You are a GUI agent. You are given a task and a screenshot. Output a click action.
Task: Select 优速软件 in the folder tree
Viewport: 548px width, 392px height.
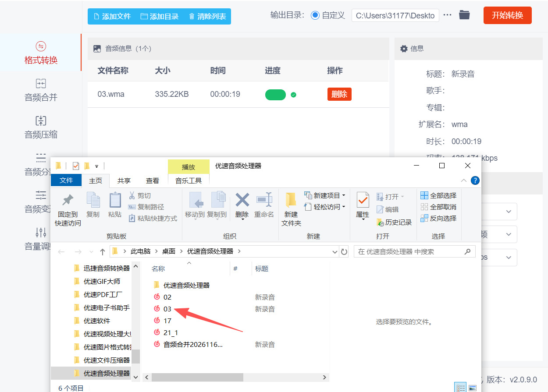pos(97,321)
